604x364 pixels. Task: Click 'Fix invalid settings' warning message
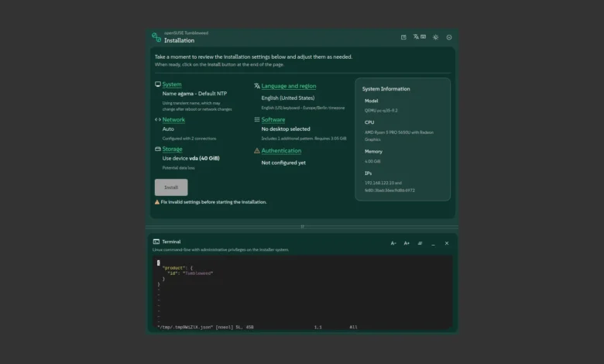coord(214,202)
